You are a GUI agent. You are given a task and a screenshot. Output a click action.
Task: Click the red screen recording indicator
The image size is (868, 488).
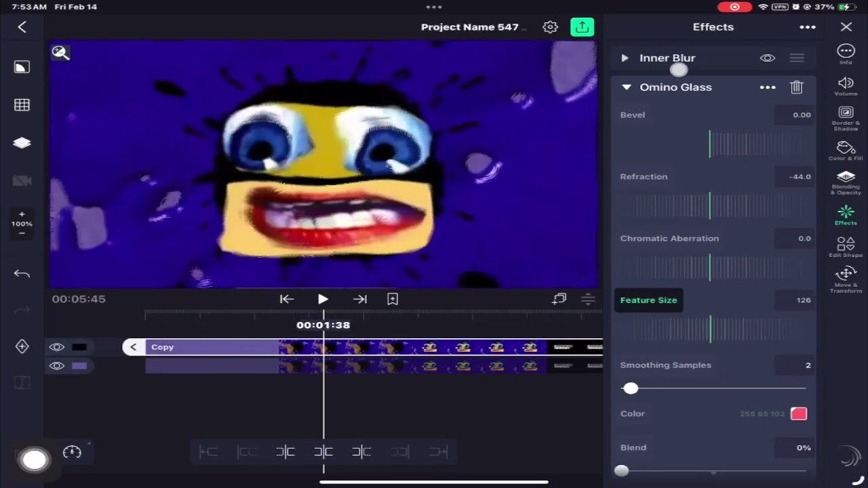[735, 7]
